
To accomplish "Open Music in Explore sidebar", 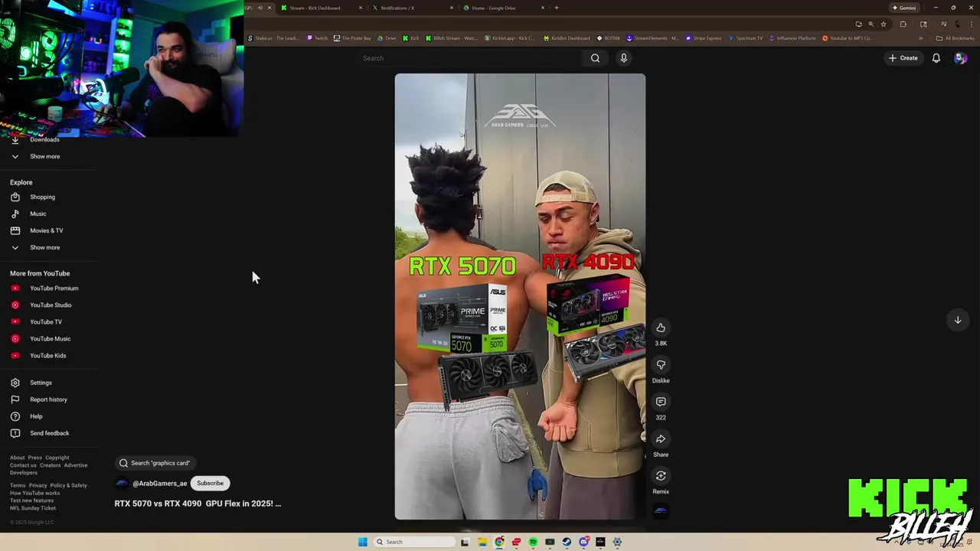I will tap(38, 214).
